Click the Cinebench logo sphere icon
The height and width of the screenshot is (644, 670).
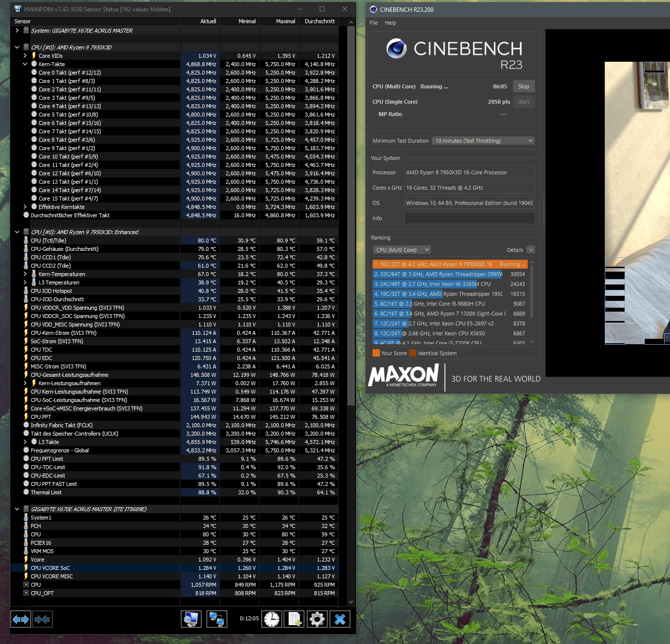[x=396, y=48]
